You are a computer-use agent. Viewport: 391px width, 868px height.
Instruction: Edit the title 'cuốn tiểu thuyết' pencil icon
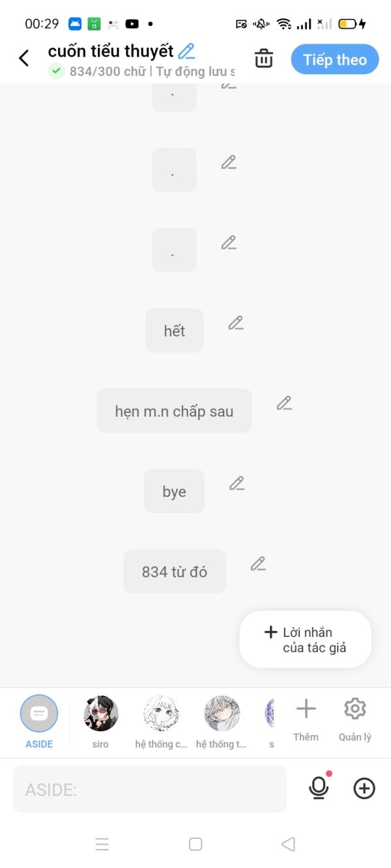pyautogui.click(x=186, y=51)
